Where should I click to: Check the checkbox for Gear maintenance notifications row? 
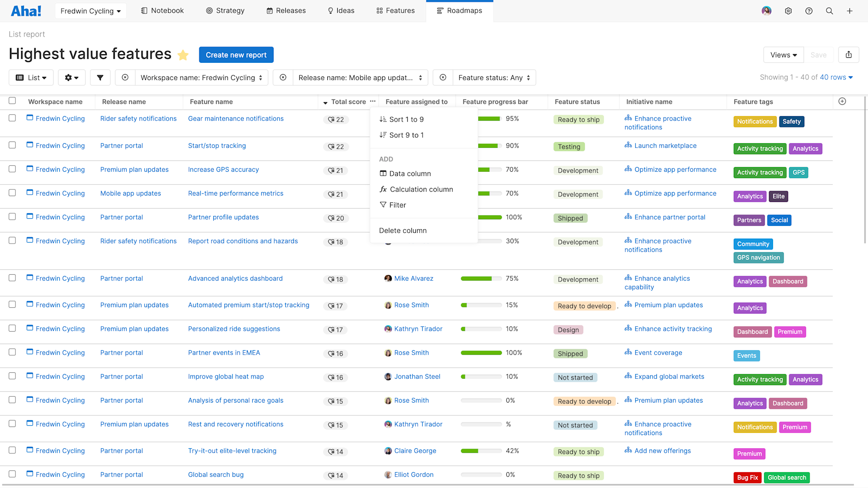pos(12,118)
